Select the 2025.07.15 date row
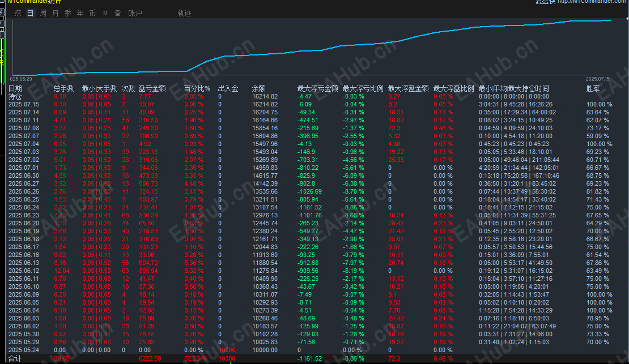 coord(24,104)
